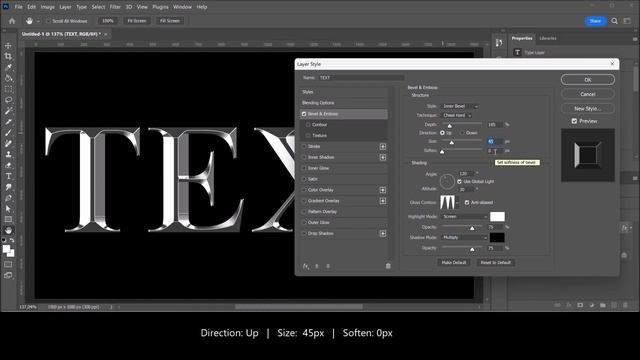Switch to the Libraries tab
The image size is (640, 360).
(548, 38)
